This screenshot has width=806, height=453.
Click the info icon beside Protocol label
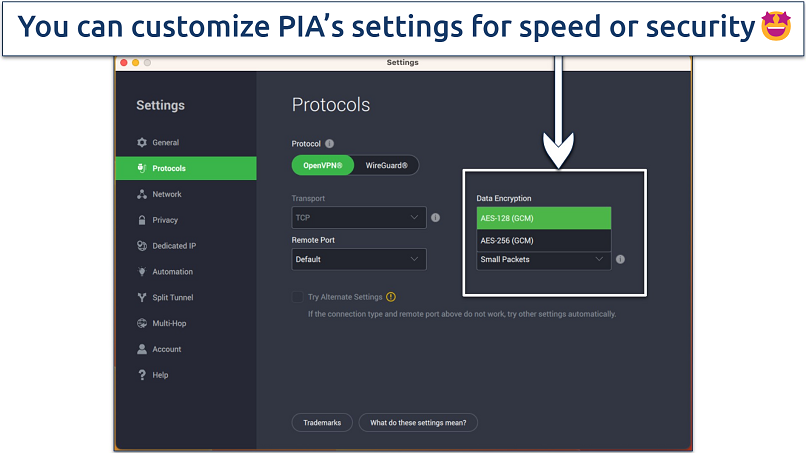329,144
